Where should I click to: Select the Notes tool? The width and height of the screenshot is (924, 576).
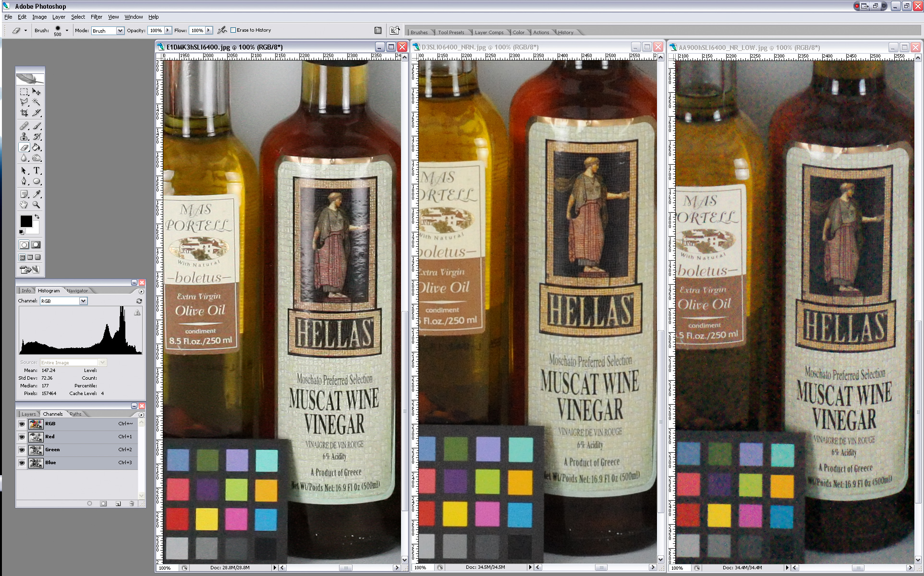coord(24,194)
